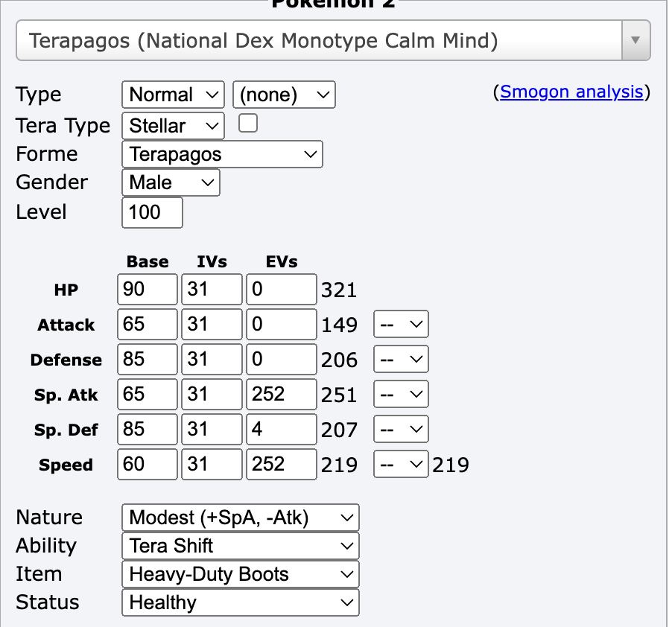Screen dimensions: 672x627
Task: Open the Item dropdown showing Heavy-Duty Boots
Action: click(x=240, y=574)
